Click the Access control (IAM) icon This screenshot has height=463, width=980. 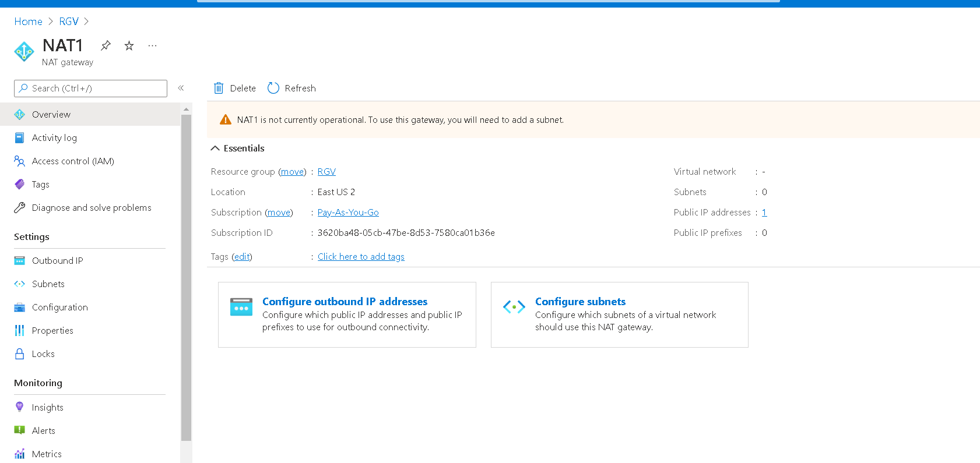coord(20,161)
